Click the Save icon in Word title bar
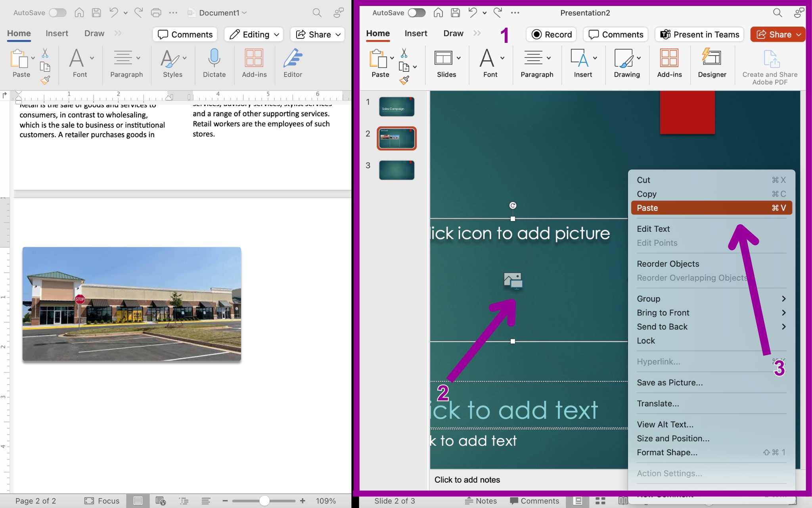This screenshot has height=508, width=812. [96, 13]
